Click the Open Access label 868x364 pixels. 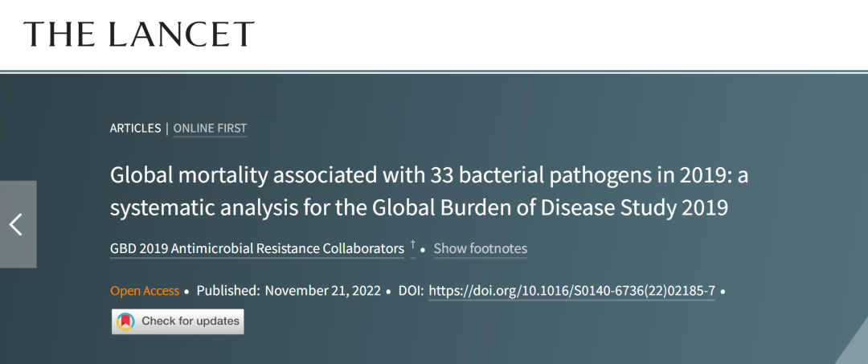144,291
